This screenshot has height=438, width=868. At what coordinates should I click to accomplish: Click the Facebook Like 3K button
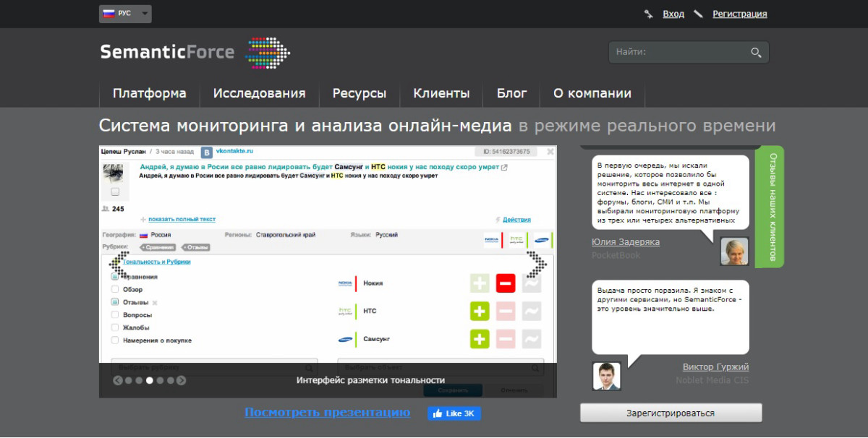click(454, 413)
